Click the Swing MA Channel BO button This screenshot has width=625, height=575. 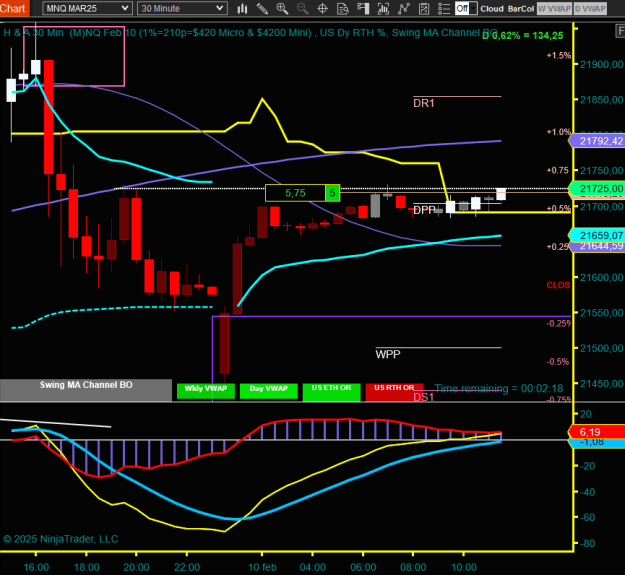[x=86, y=390]
